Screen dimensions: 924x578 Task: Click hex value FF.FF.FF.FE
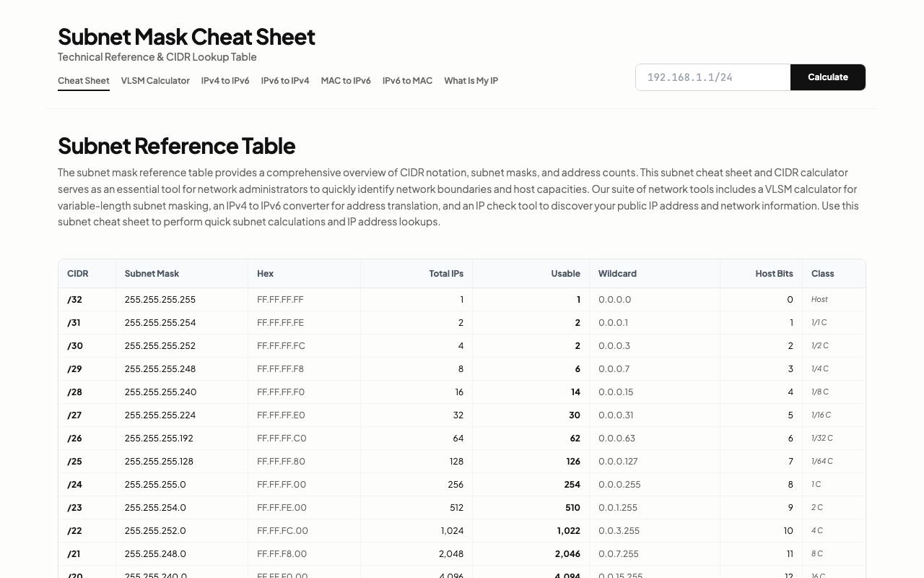click(x=280, y=323)
